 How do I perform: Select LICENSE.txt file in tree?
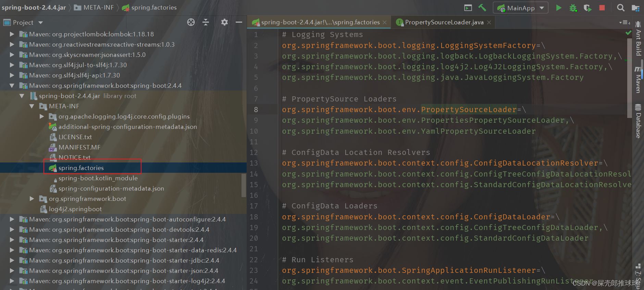click(x=75, y=137)
